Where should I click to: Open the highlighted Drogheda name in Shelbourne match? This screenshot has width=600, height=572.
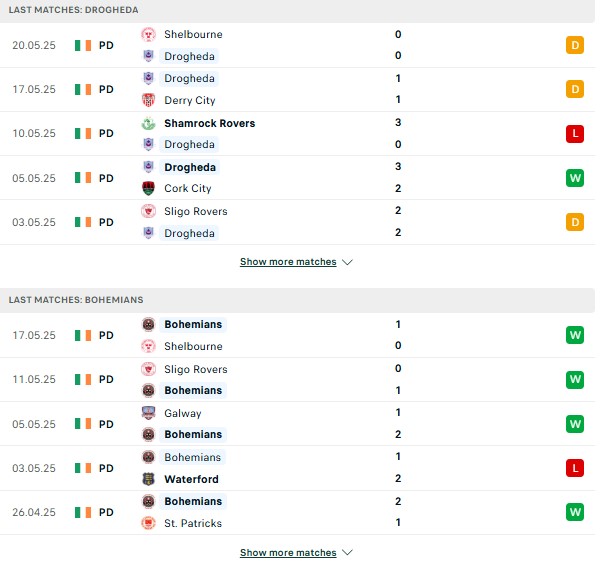(189, 56)
